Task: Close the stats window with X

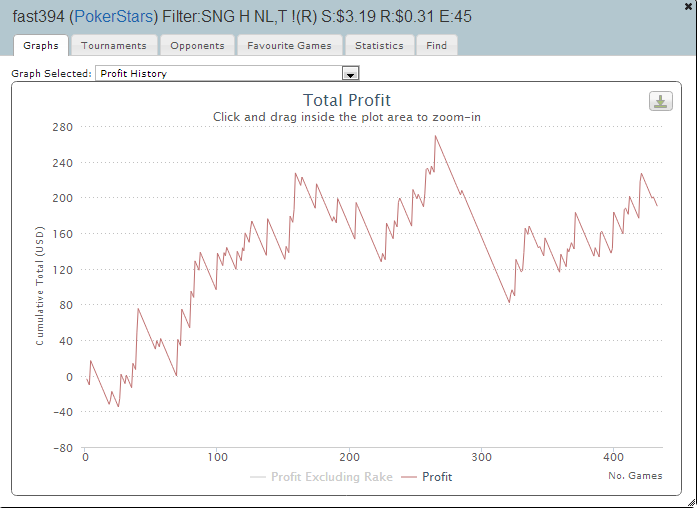Action: click(x=688, y=6)
